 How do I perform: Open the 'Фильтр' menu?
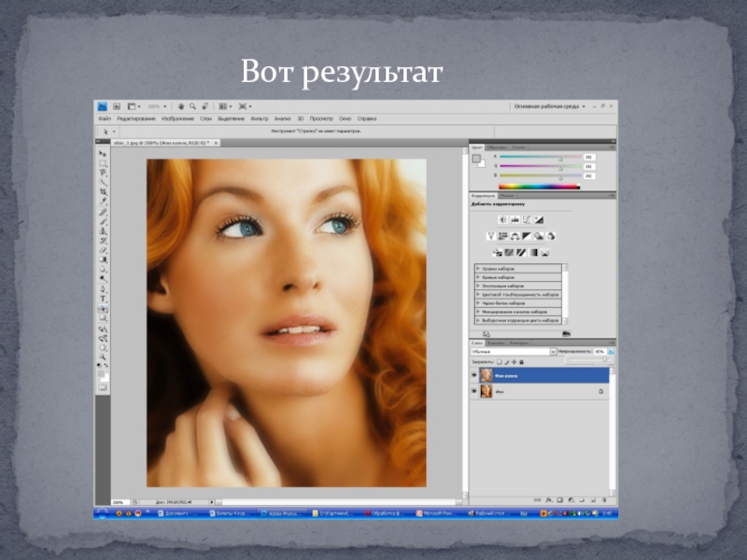pos(259,119)
